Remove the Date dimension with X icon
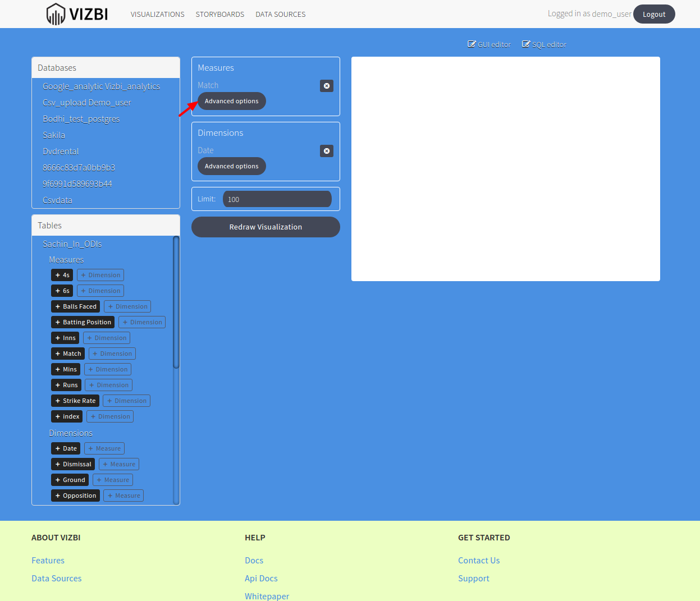 click(327, 151)
